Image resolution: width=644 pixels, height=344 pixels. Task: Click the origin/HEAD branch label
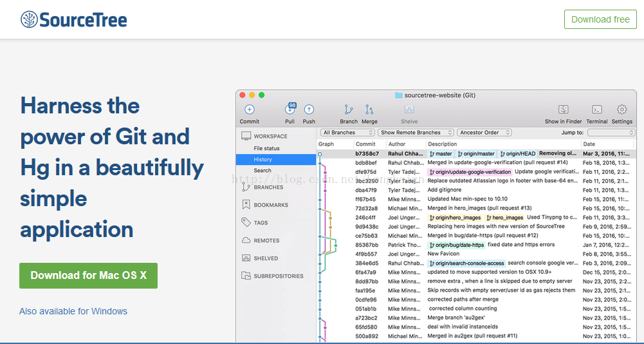[517, 153]
